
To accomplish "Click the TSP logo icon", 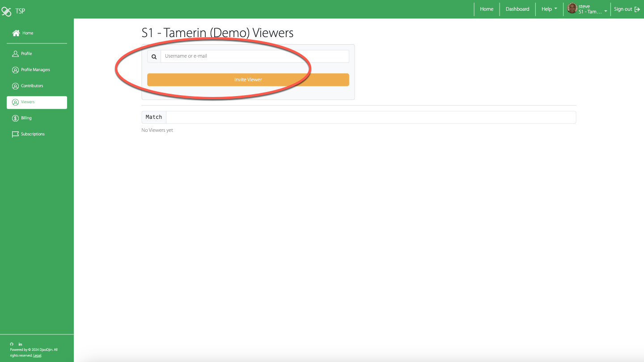I will [x=6, y=11].
